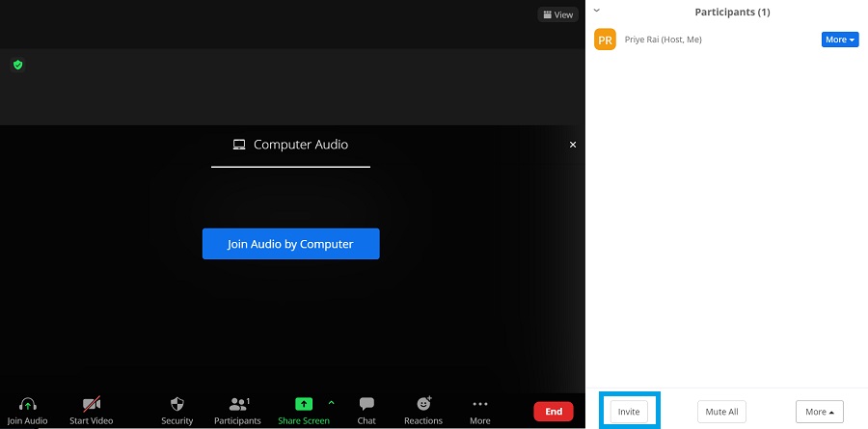The image size is (868, 429).
Task: Open the Security shield menu
Action: point(176,405)
